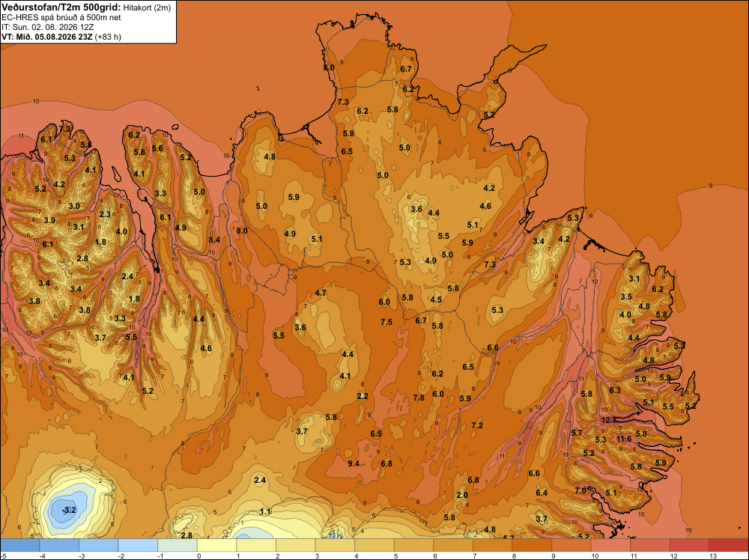Select the '4.5' temperature value
Screen dimensions: 749x560
click(436, 299)
